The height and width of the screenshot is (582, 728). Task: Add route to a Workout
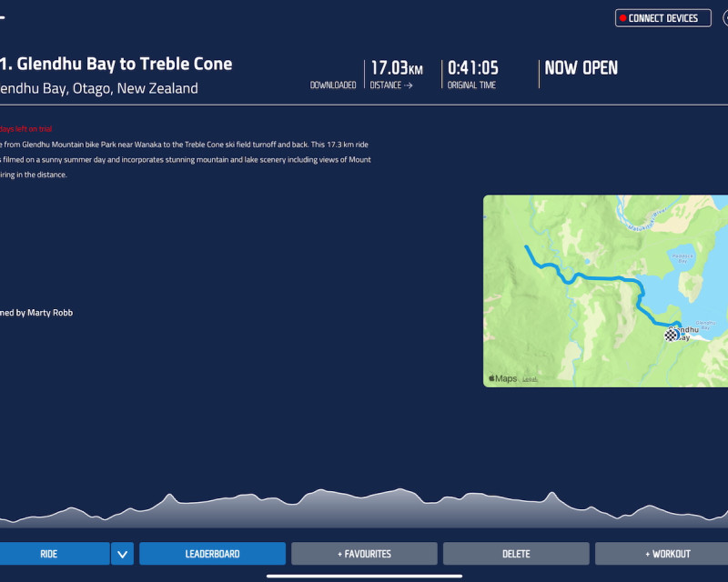click(667, 554)
